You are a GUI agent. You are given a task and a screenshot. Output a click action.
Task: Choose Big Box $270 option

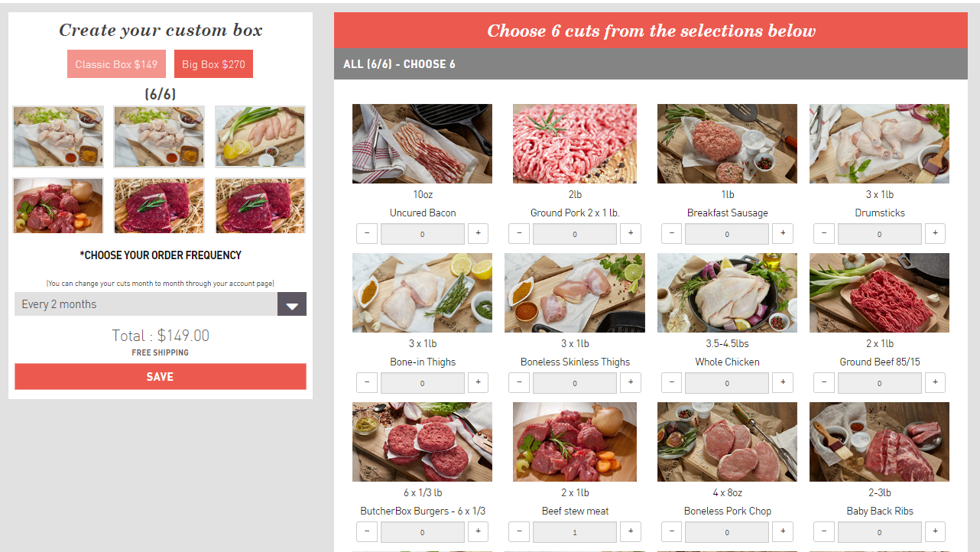click(213, 64)
